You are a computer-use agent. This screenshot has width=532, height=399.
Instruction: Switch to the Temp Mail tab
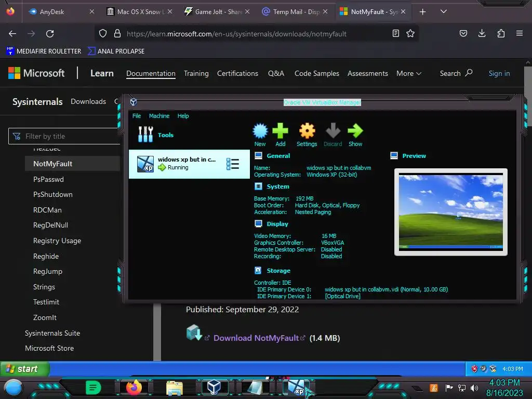pos(296,12)
